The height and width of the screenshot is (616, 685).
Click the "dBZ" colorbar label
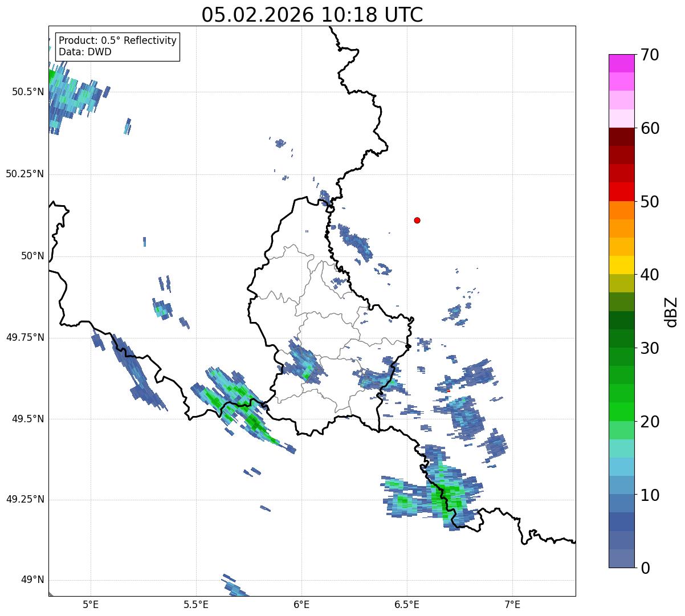671,311
